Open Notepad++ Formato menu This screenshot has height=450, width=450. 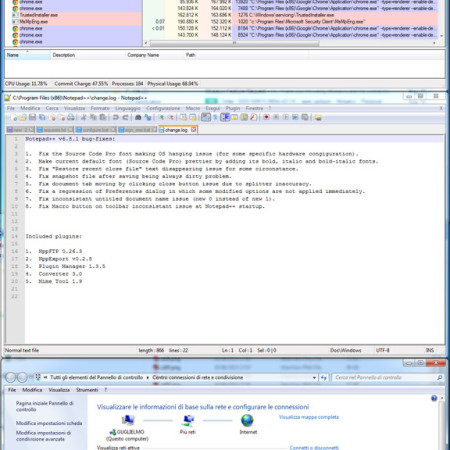pyautogui.click(x=100, y=108)
